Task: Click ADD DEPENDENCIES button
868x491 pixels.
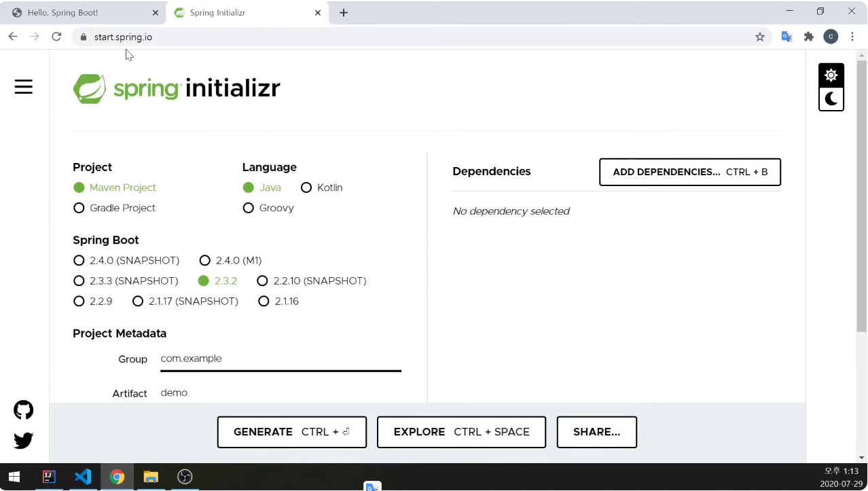Action: [x=690, y=172]
